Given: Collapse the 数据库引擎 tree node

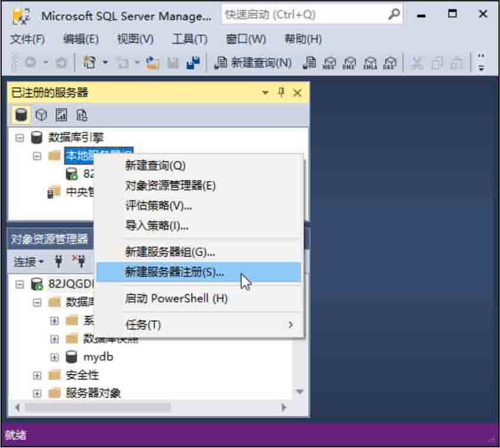Looking at the screenshot, I should (19, 138).
